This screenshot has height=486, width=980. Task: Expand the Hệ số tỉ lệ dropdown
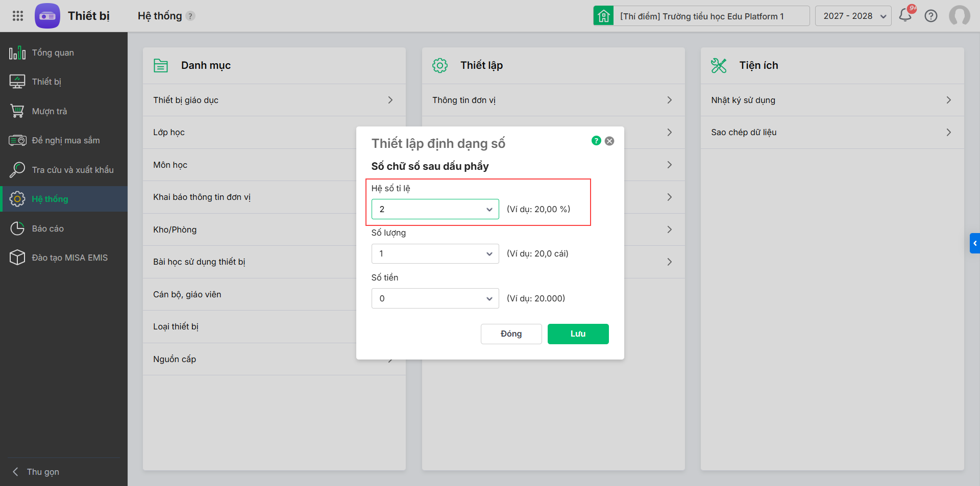[x=435, y=209]
